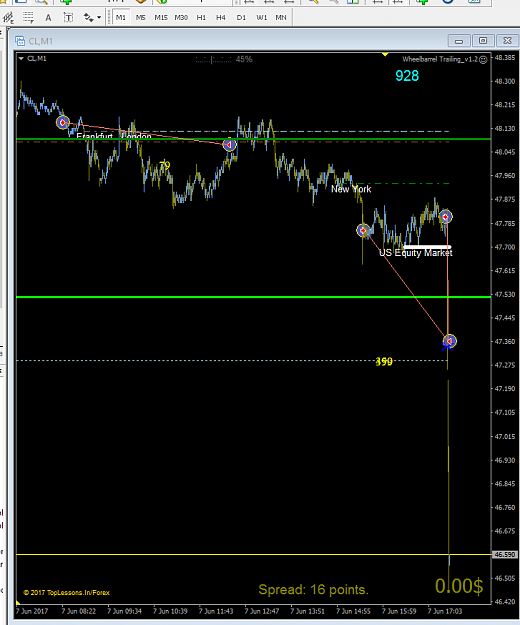Click the 45% indicator label

(244, 59)
